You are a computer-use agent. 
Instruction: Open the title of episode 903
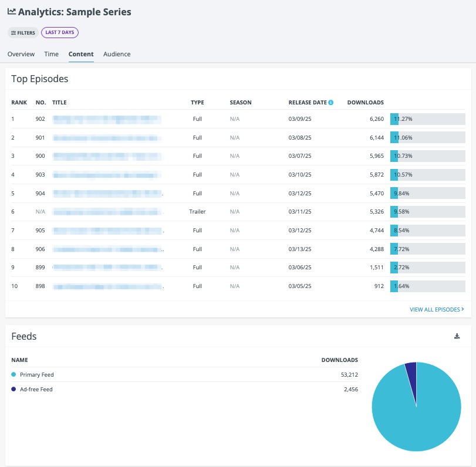(107, 175)
